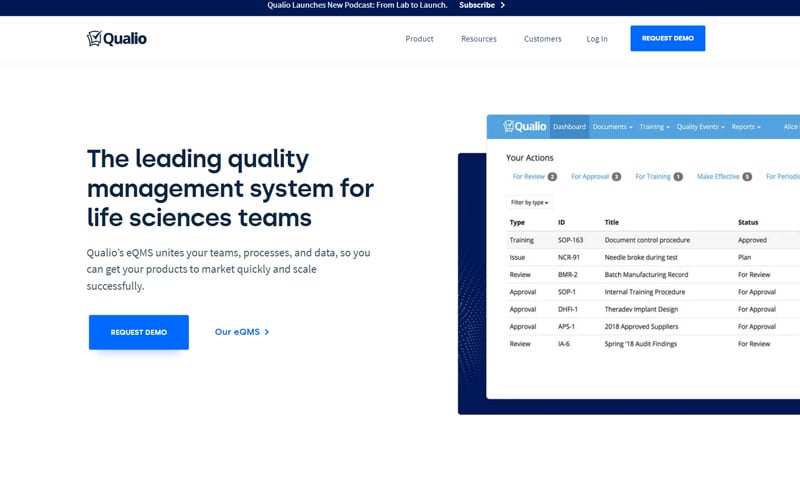Expand the Quality Events dropdown menu
Viewport: 800px width, 500px height.
pyautogui.click(x=701, y=127)
